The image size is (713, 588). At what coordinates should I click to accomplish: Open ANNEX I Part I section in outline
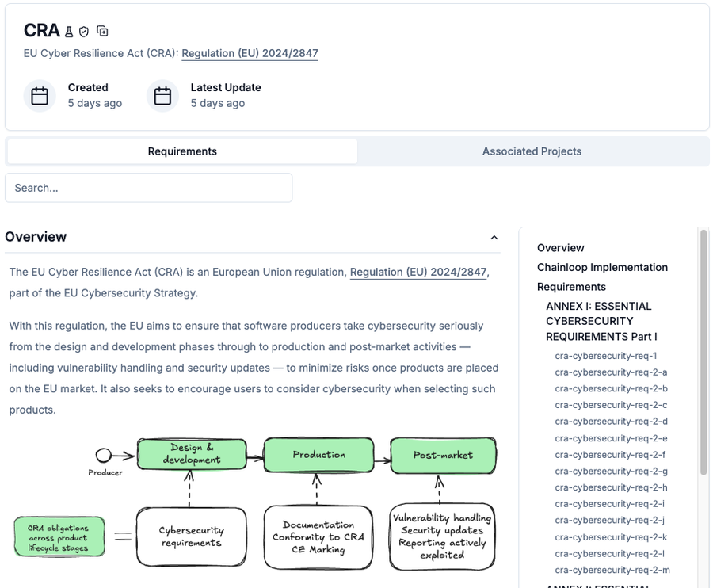pos(601,321)
